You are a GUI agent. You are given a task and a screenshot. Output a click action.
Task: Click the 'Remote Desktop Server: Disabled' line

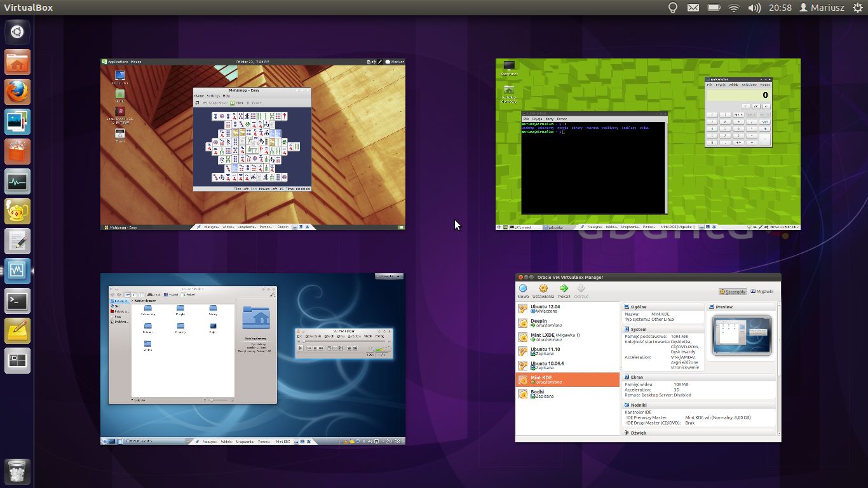(658, 395)
